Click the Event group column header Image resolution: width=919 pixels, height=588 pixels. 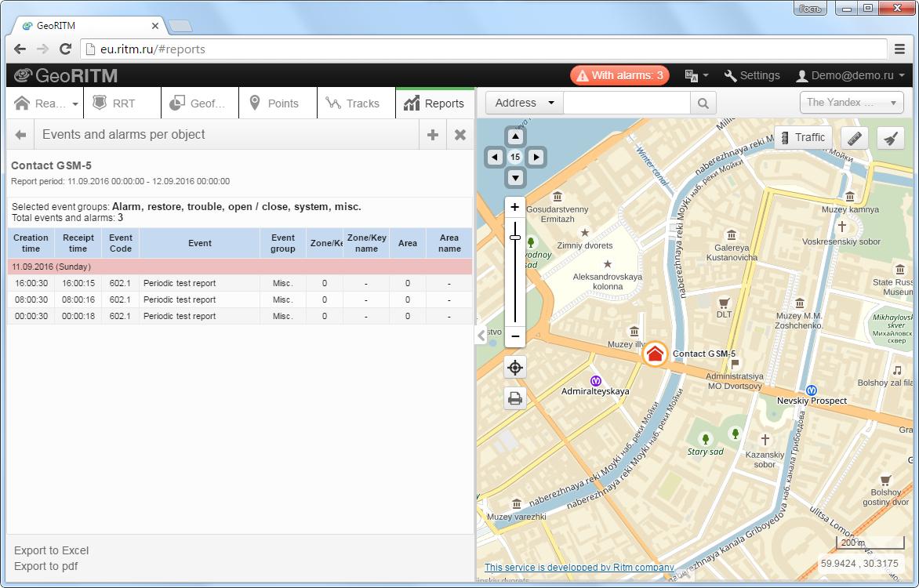point(282,243)
